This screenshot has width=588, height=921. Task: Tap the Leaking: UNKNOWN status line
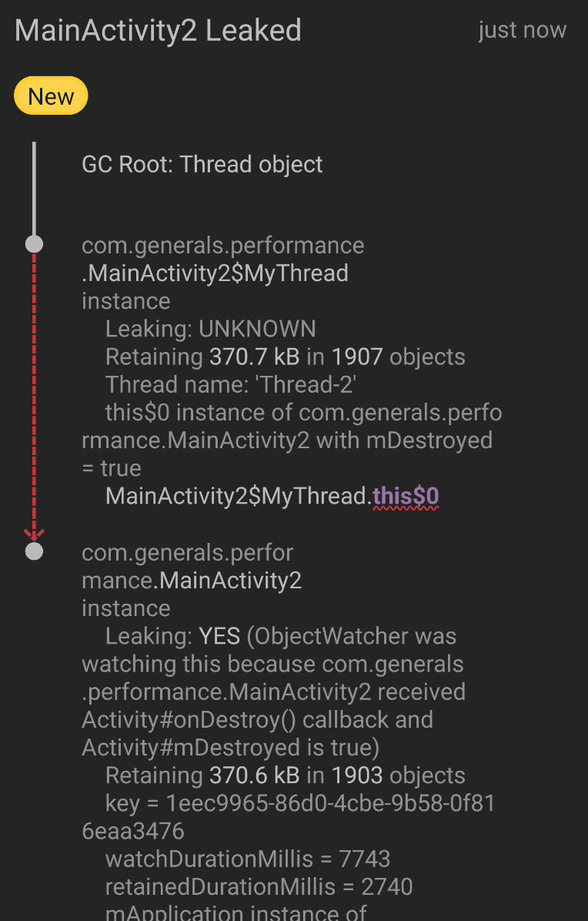point(211,329)
